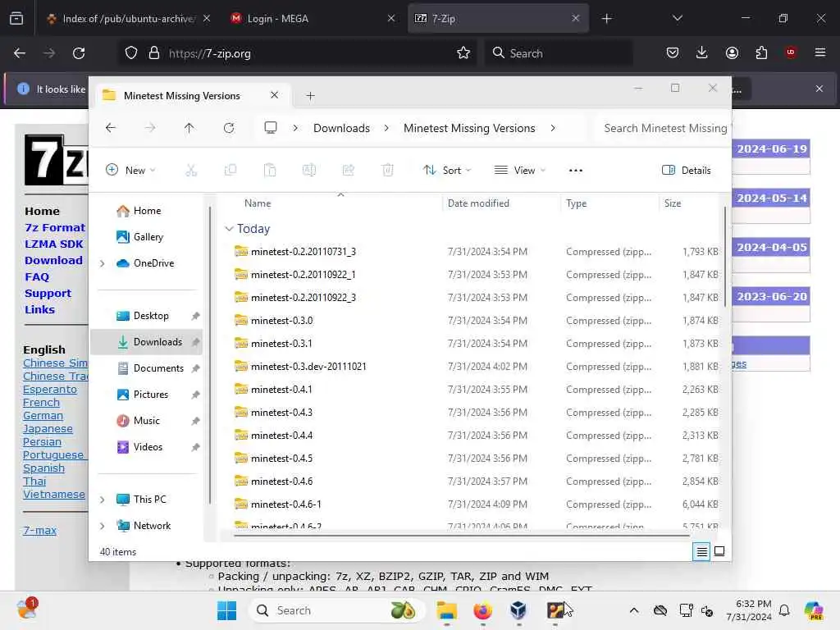Reload the Firefox page
This screenshot has height=630, width=840.
pos(79,53)
